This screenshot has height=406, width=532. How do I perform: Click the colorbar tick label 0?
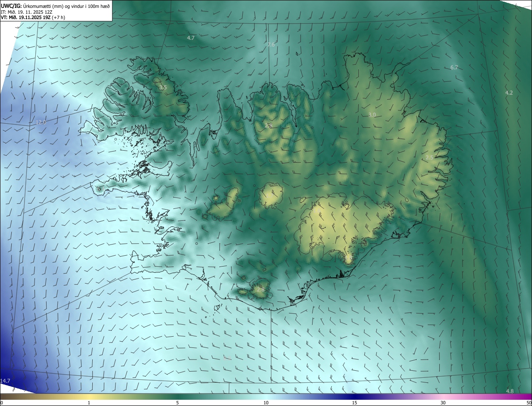2,403
